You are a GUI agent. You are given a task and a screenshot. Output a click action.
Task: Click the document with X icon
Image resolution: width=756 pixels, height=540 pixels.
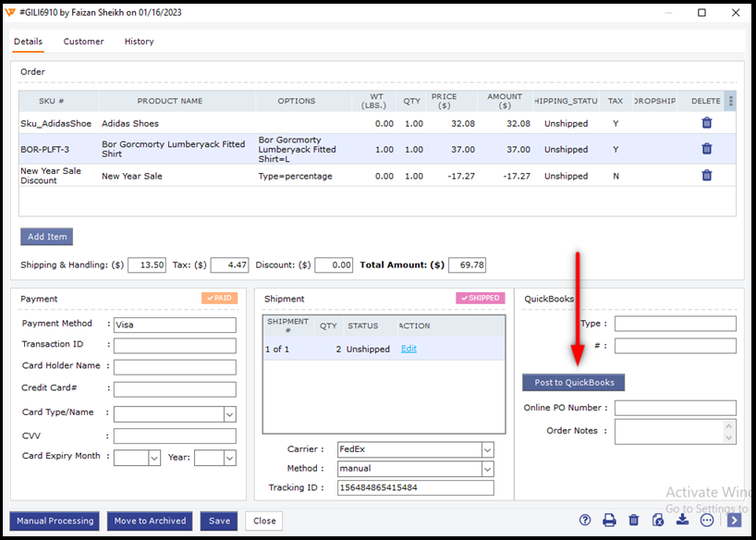tap(657, 521)
